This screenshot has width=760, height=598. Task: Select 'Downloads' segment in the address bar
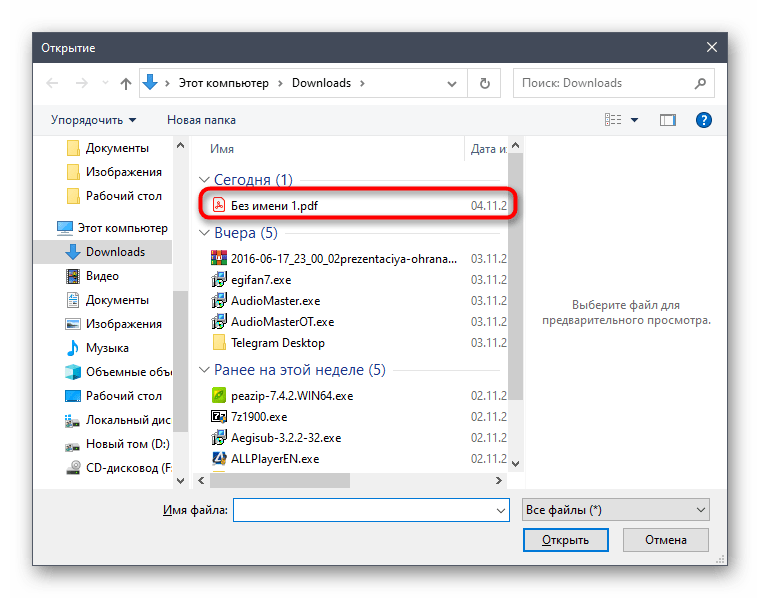tap(321, 83)
